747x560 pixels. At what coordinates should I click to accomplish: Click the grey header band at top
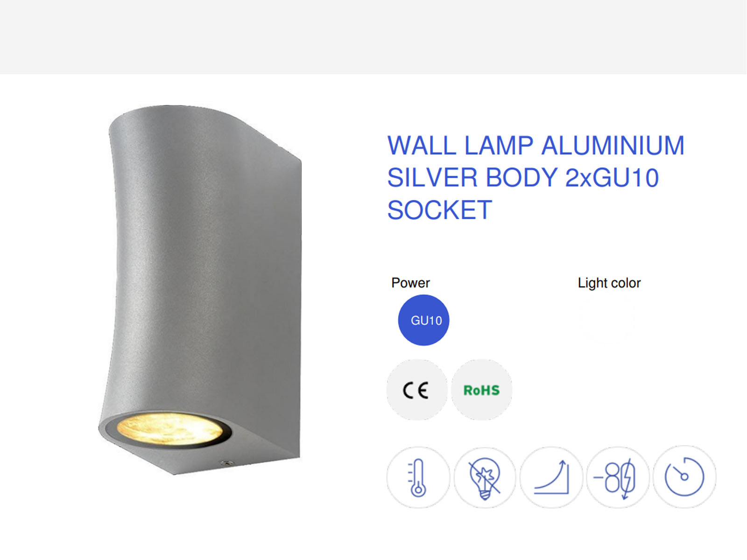click(373, 37)
